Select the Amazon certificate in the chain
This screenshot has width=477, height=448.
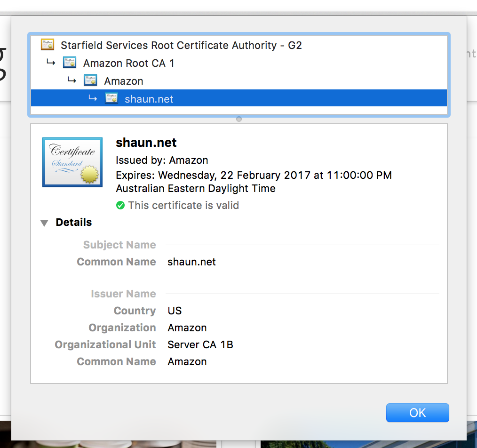(x=124, y=81)
